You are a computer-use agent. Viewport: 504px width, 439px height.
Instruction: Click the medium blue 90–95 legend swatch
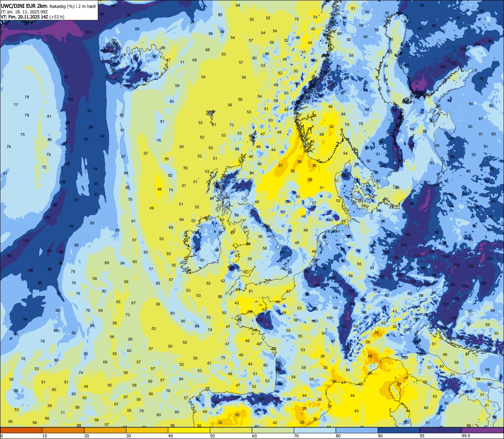pyautogui.click(x=398, y=430)
